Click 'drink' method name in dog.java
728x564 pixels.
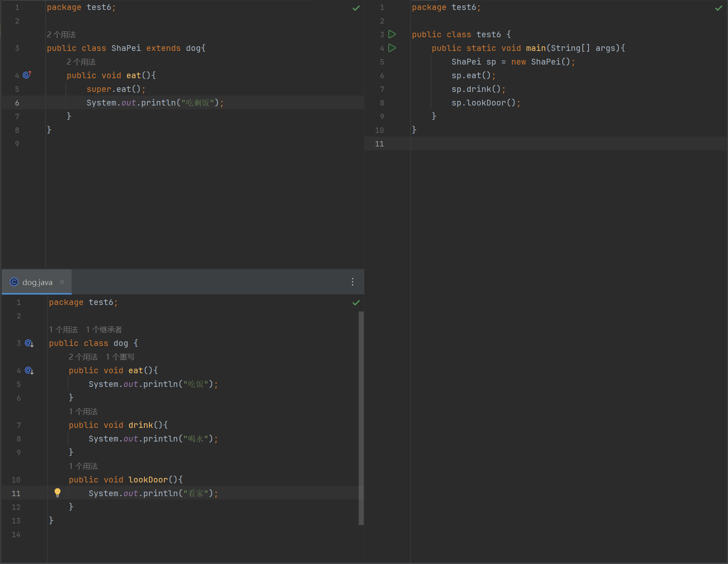pos(141,425)
